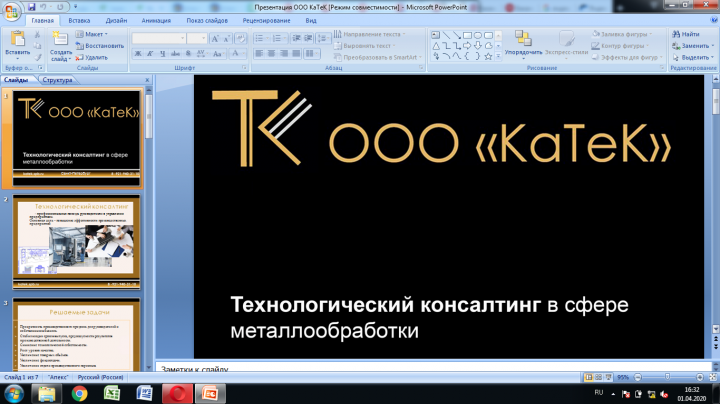Decrease font size with the small A
The height and width of the screenshot is (404, 720).
[x=226, y=39]
